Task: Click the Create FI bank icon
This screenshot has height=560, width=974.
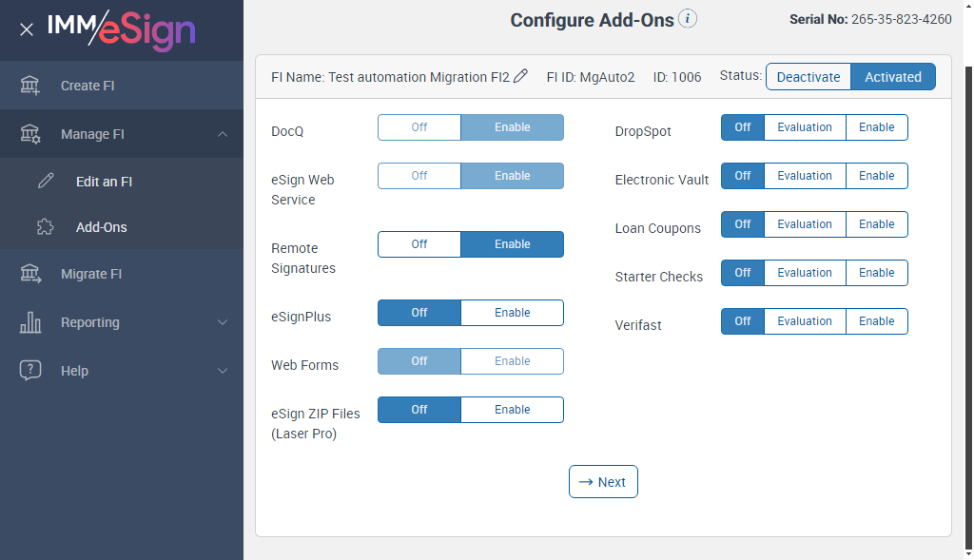Action: pyautogui.click(x=30, y=86)
